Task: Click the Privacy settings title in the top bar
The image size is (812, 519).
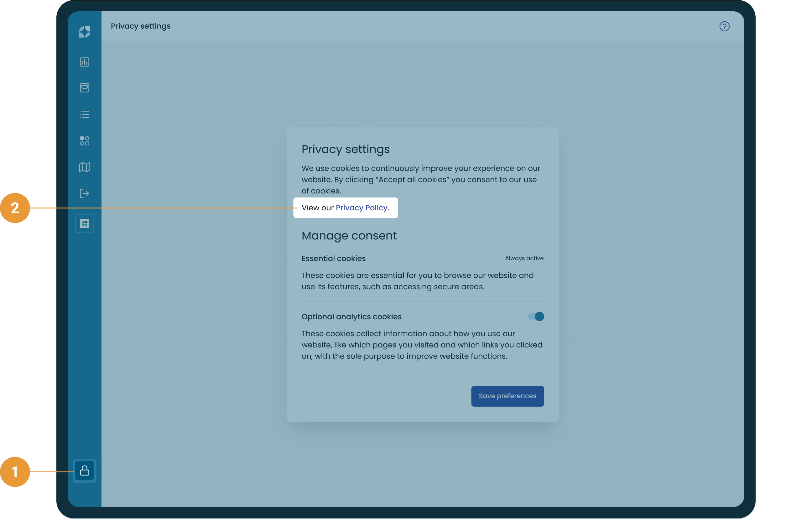Action: pyautogui.click(x=141, y=26)
